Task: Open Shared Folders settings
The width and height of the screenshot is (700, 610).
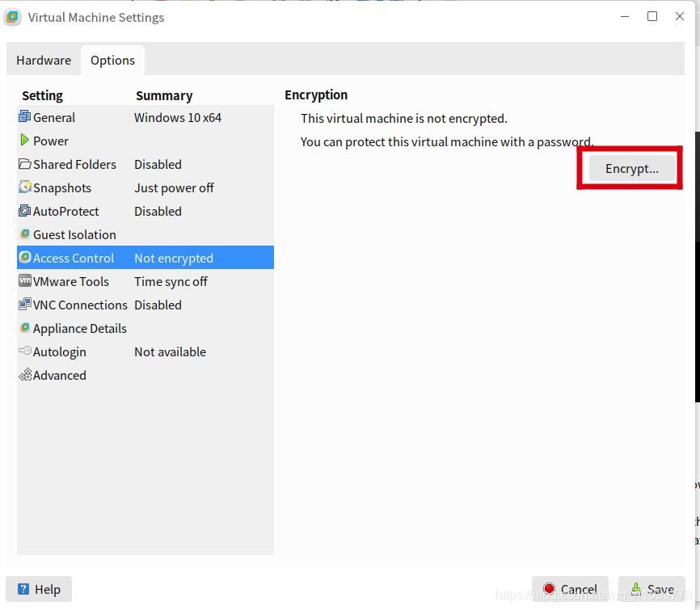Action: point(145,164)
